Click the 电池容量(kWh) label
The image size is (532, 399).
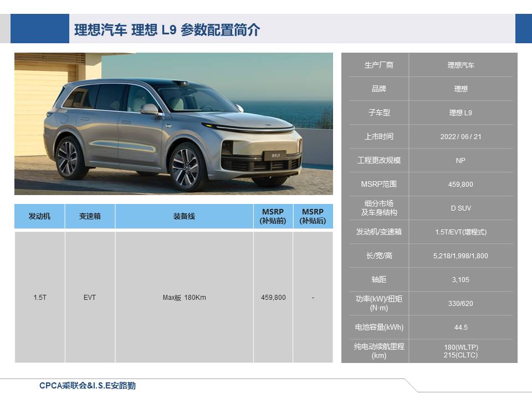pyautogui.click(x=379, y=327)
